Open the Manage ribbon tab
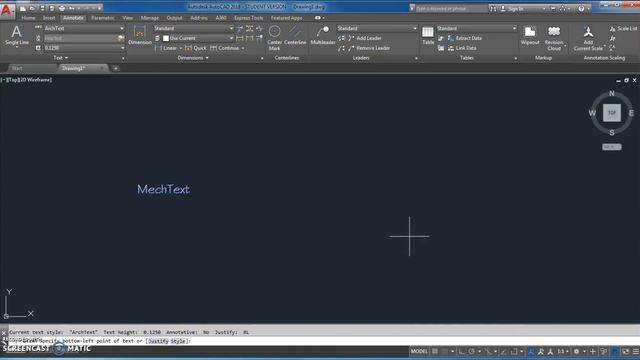640x360 pixels. point(149,18)
